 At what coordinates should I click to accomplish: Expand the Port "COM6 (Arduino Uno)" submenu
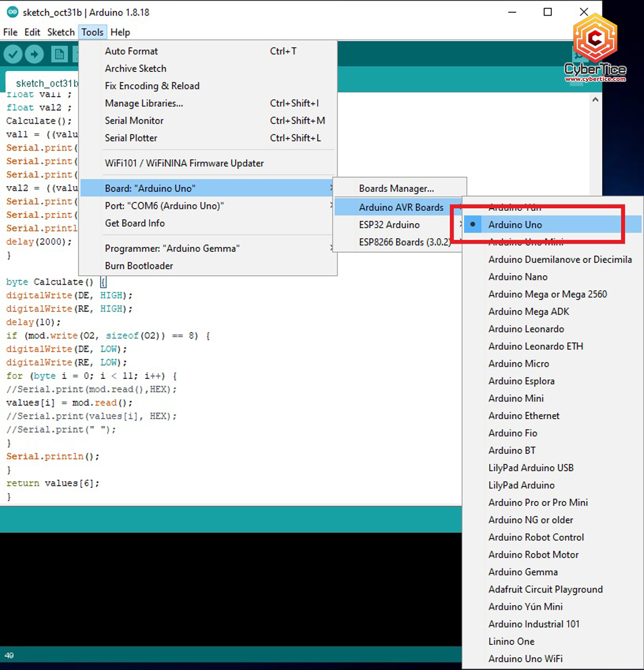164,206
